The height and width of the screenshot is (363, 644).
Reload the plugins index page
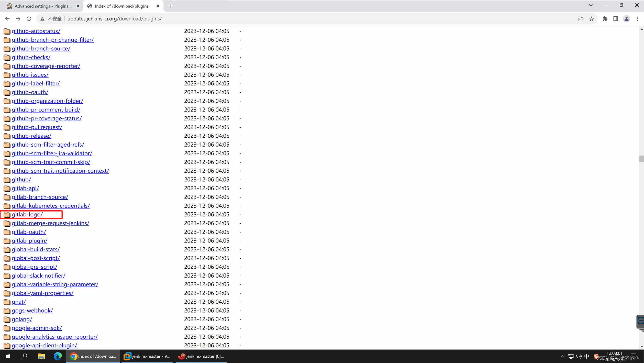point(29,19)
